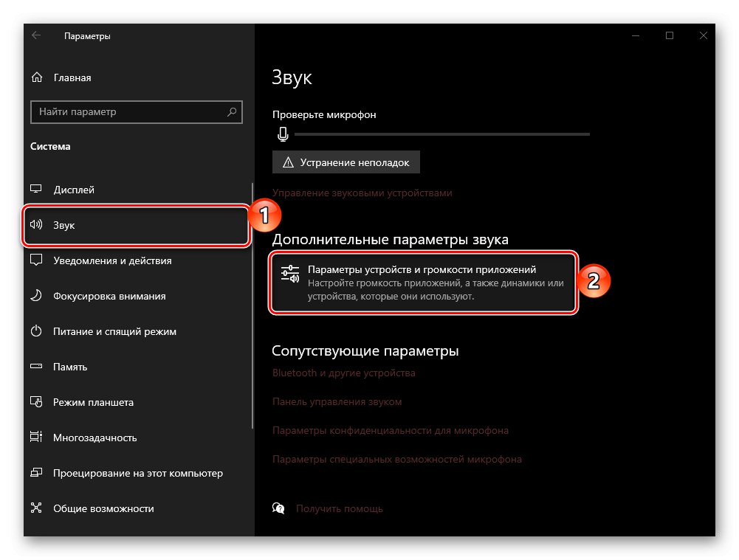Click the monitor icon next to Дисплей
739x560 pixels.
tap(35, 189)
